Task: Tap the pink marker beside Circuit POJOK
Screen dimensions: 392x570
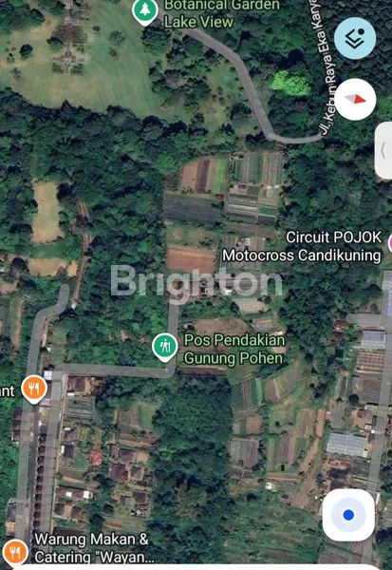Action: (390, 243)
